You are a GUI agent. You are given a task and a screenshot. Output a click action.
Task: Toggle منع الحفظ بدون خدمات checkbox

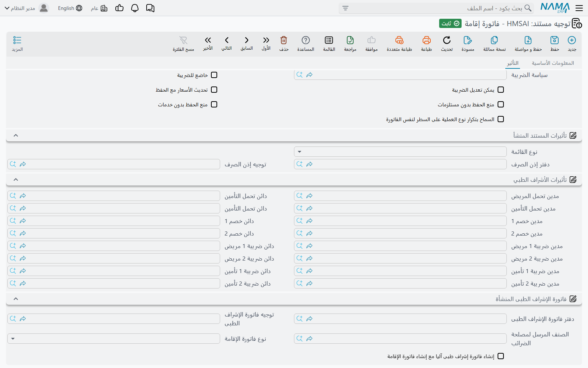click(x=214, y=105)
